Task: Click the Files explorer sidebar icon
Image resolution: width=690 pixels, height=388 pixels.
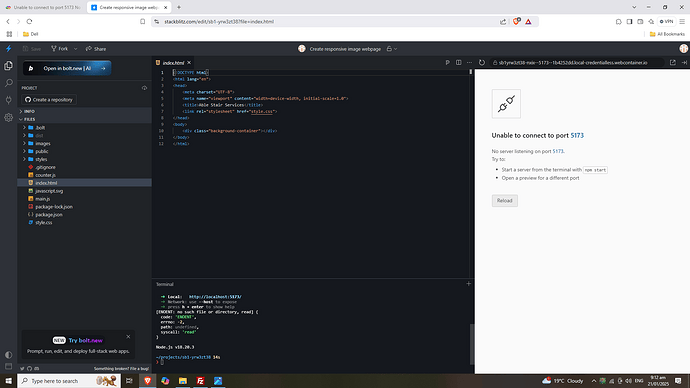Action: tap(8, 66)
